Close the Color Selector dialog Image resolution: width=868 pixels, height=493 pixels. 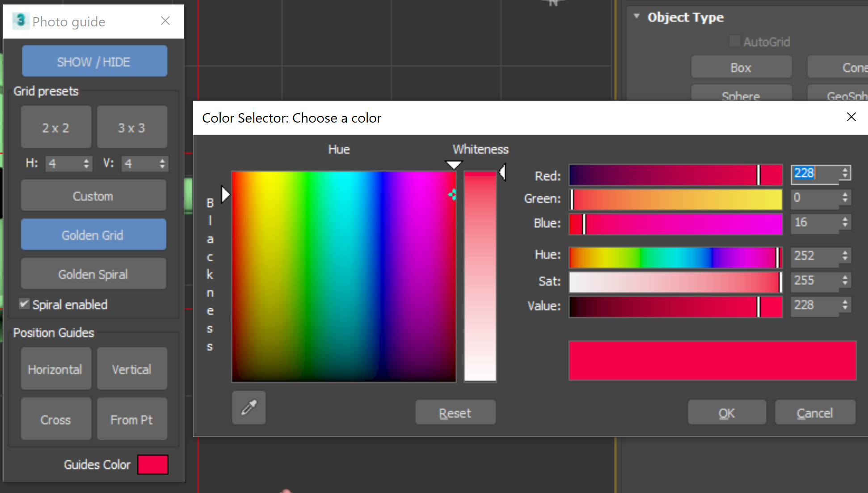click(851, 117)
